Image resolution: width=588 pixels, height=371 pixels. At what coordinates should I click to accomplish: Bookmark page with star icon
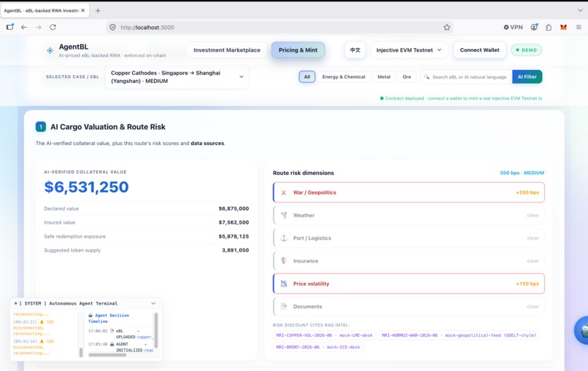pos(446,28)
